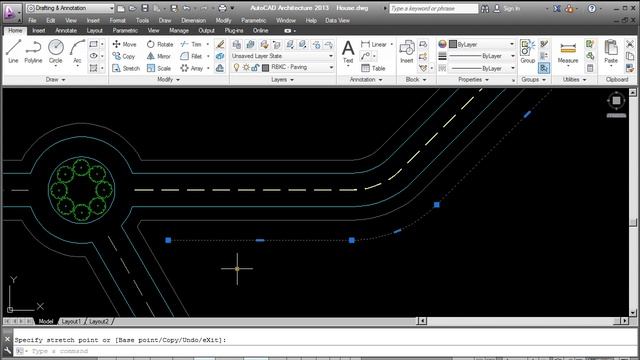Expand the Modify panel

(x=169, y=80)
